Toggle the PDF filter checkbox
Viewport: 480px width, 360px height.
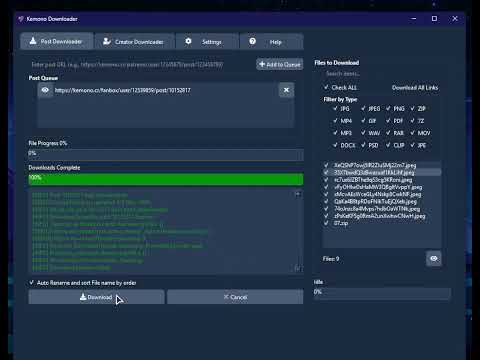388,121
